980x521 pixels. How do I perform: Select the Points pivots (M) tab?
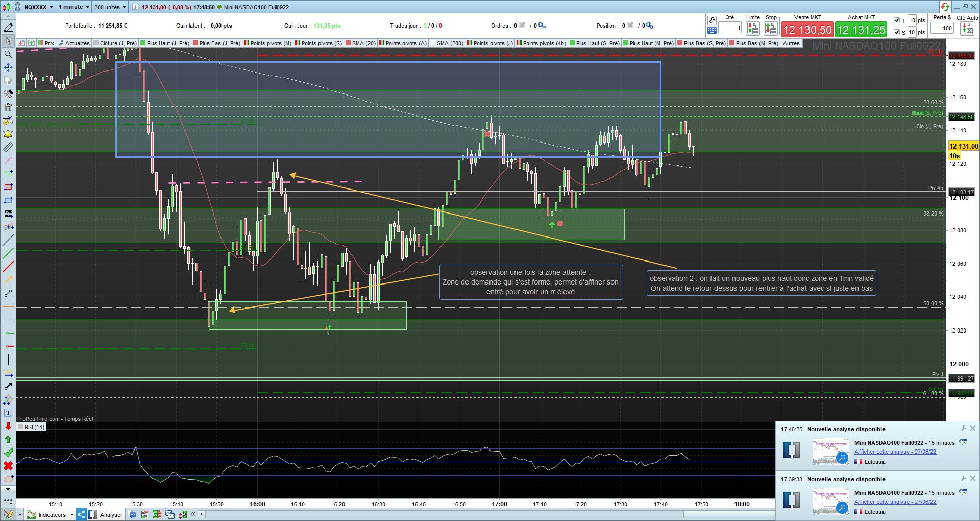pyautogui.click(x=268, y=43)
